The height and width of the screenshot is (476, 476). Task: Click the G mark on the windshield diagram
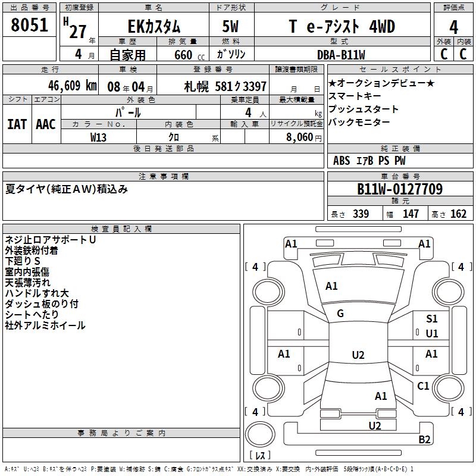click(x=340, y=314)
